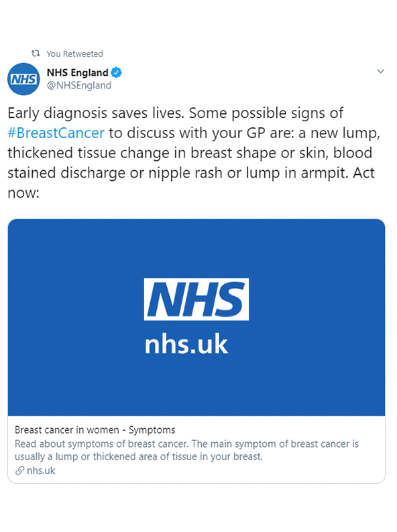Open the nhs.uk domain link below card
397x532 pixels.
pyautogui.click(x=41, y=470)
